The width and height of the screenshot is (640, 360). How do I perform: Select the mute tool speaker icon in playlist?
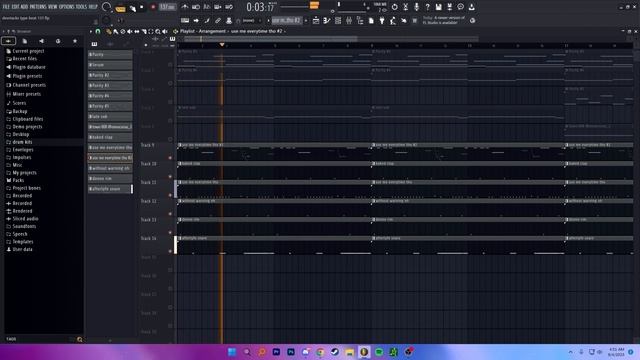point(129,31)
